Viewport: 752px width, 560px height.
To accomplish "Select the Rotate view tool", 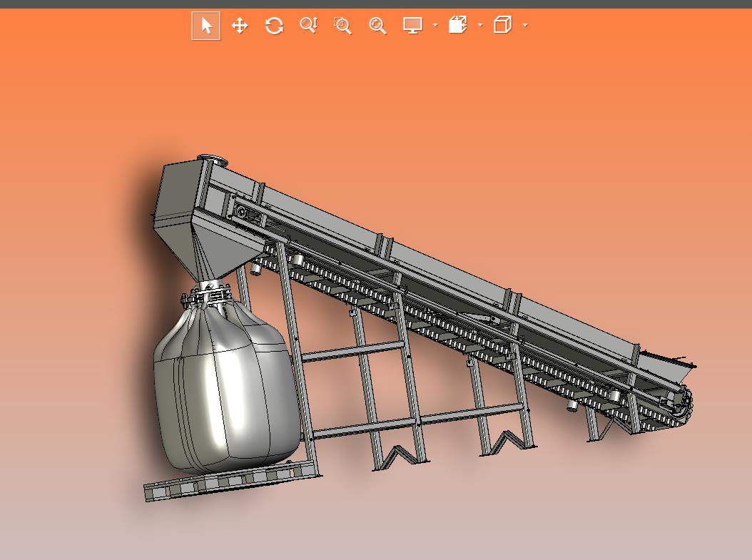I will click(274, 26).
